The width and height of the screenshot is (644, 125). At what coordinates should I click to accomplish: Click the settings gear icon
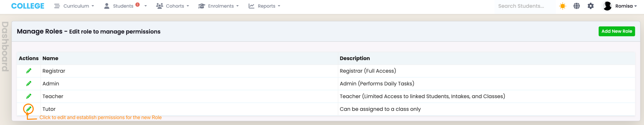591,6
